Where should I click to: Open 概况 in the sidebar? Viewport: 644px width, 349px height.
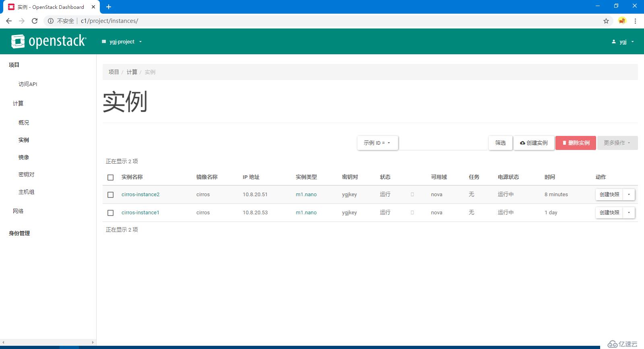click(x=24, y=123)
